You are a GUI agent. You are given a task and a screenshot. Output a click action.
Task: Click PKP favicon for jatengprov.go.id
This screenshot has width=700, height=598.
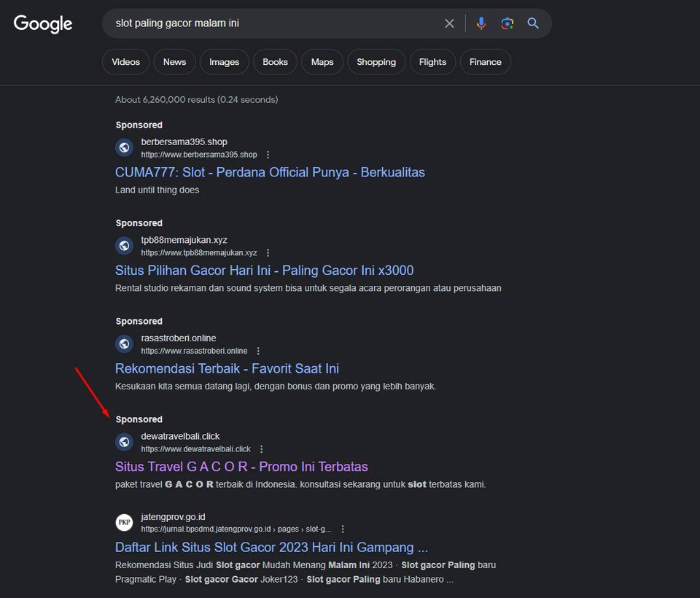[125, 523]
